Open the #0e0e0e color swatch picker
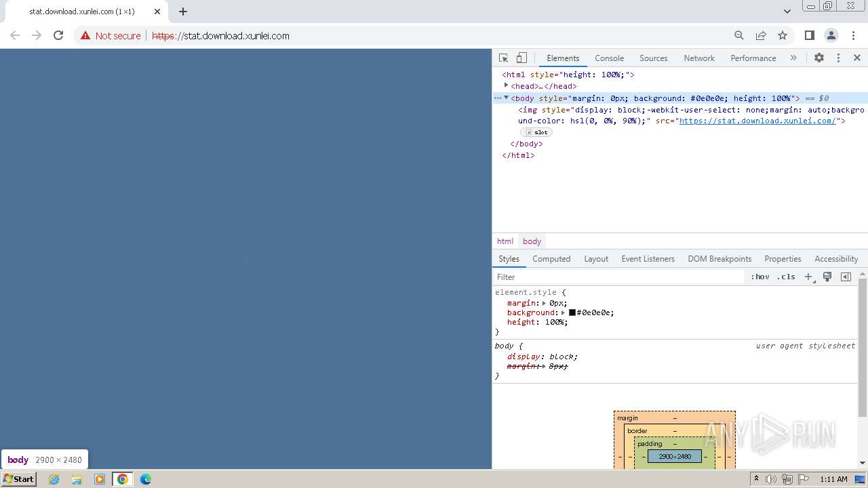The height and width of the screenshot is (488, 868). click(x=572, y=312)
